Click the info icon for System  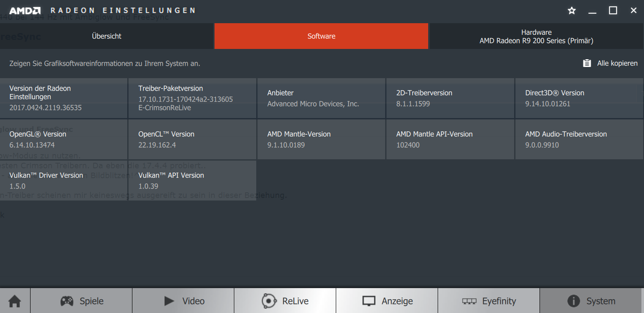pos(573,301)
